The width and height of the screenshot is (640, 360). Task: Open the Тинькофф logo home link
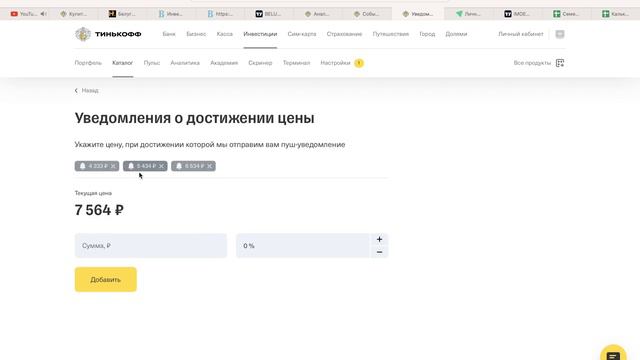tap(108, 34)
